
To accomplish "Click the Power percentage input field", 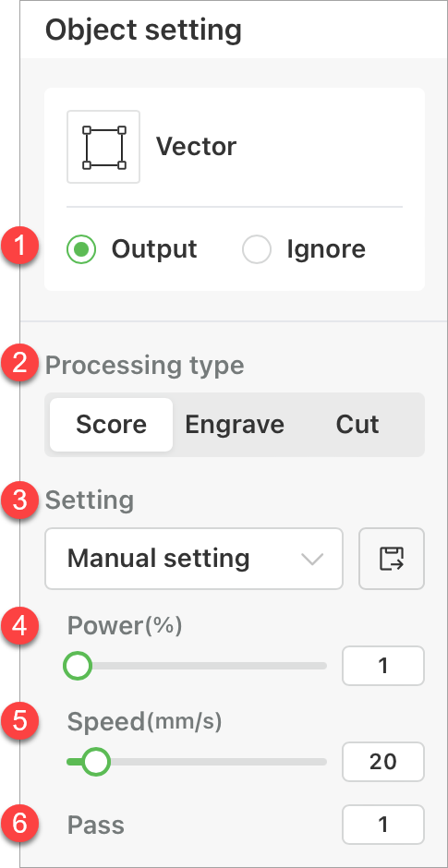I will click(x=383, y=666).
